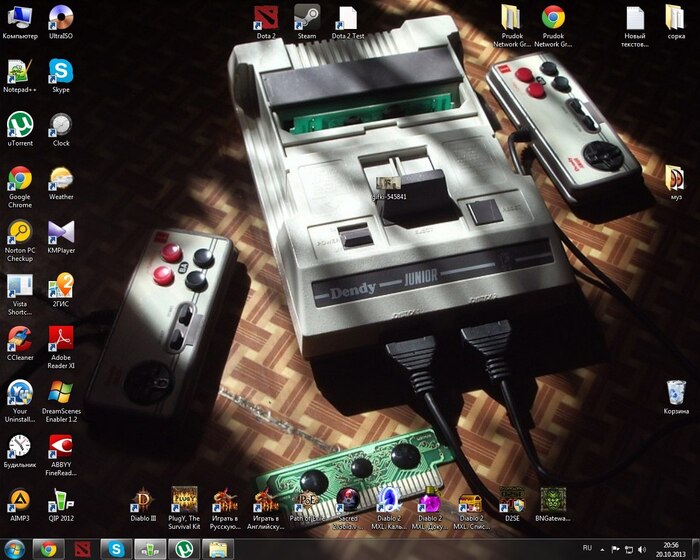The image size is (700, 560).
Task: Select the 2ГИС map shortcut
Action: [x=61, y=286]
